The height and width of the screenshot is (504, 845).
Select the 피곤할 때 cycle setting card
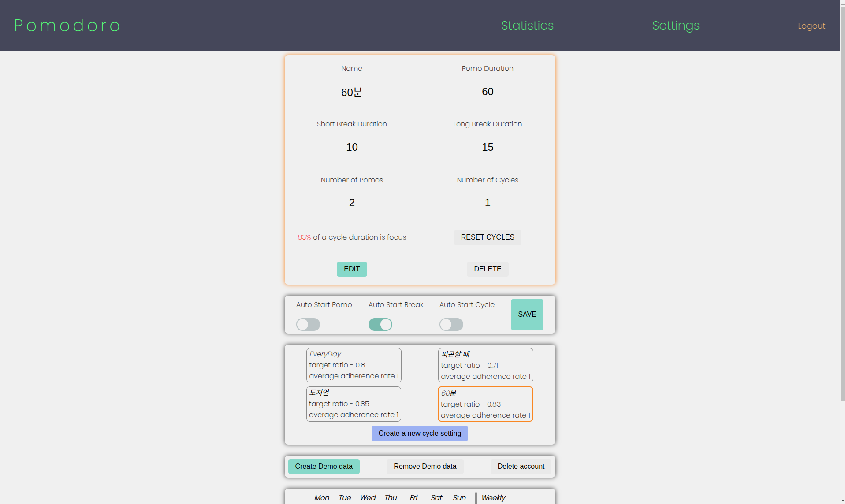[485, 365]
